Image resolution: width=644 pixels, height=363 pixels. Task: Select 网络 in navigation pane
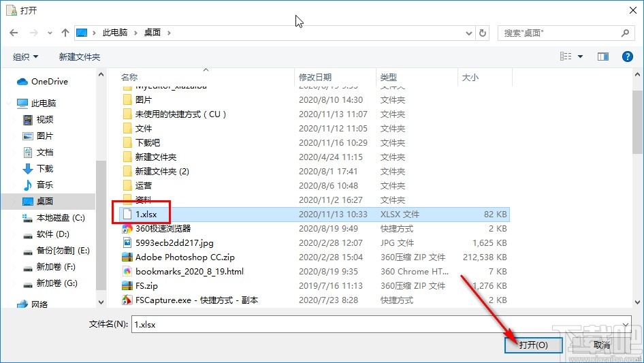click(x=33, y=304)
